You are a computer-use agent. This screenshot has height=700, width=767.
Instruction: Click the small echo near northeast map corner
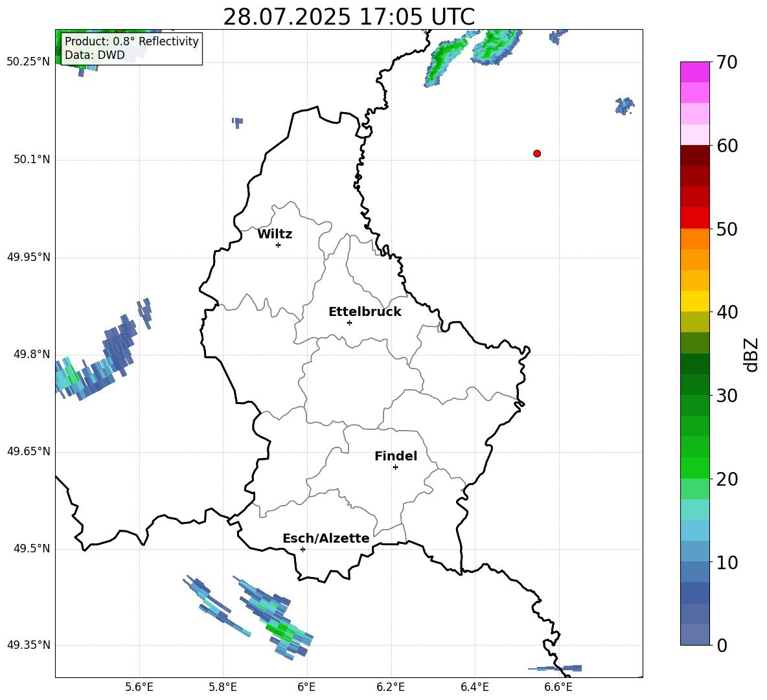[624, 106]
